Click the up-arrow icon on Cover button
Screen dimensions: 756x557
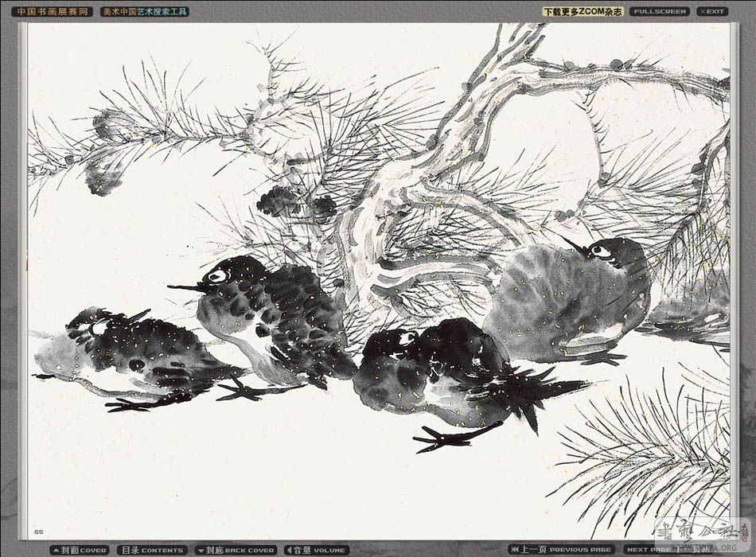[x=55, y=550]
